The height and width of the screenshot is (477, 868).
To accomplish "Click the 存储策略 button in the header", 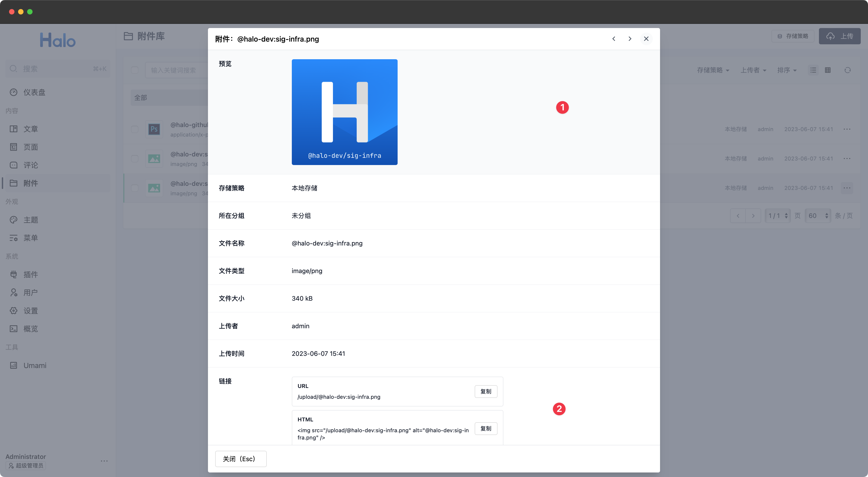I will 793,36.
